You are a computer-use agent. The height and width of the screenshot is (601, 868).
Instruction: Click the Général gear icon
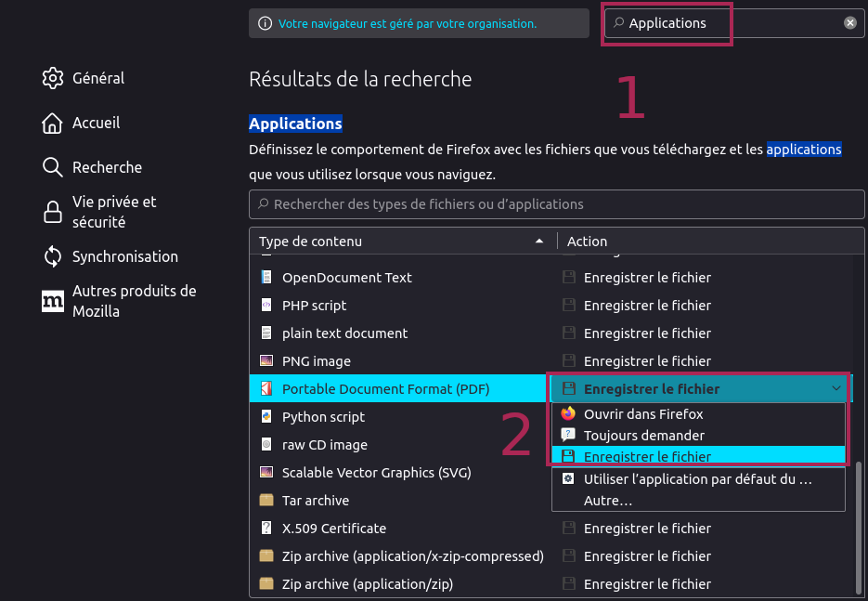[53, 78]
